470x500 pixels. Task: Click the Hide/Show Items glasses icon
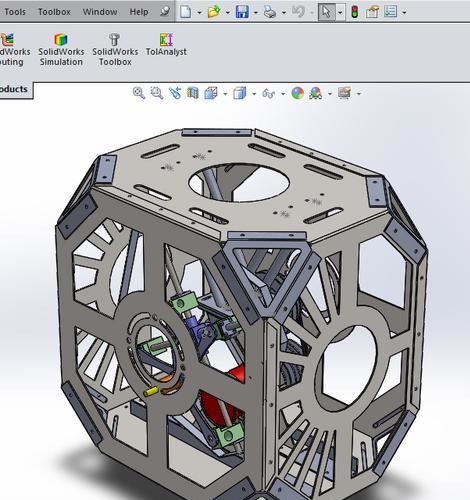coord(269,93)
